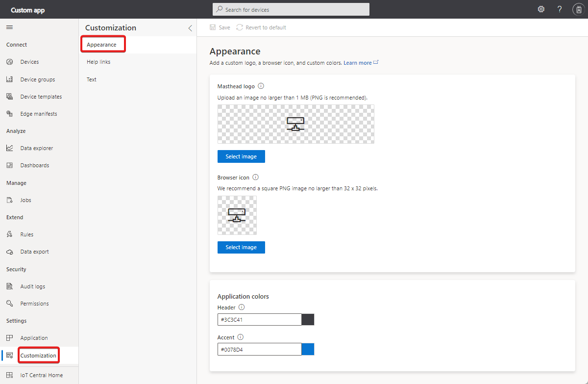This screenshot has height=384, width=588.
Task: Click the Data export icon
Action: tap(10, 251)
